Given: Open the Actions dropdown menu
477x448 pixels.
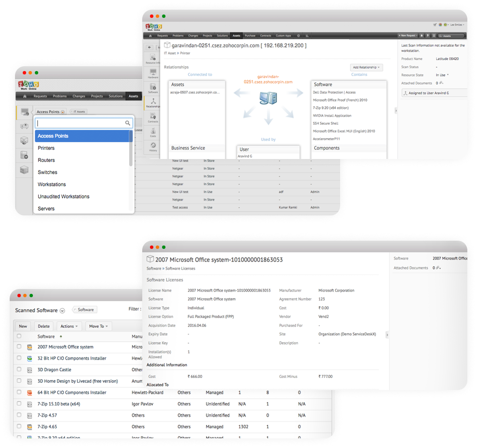Looking at the screenshot, I should tap(70, 326).
